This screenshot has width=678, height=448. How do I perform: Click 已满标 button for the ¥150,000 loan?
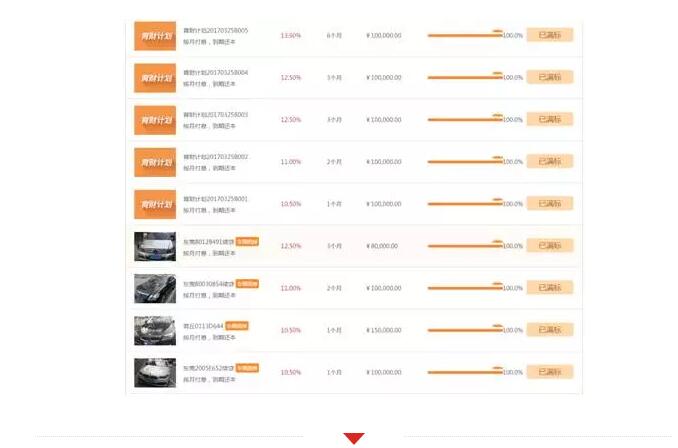coord(549,329)
